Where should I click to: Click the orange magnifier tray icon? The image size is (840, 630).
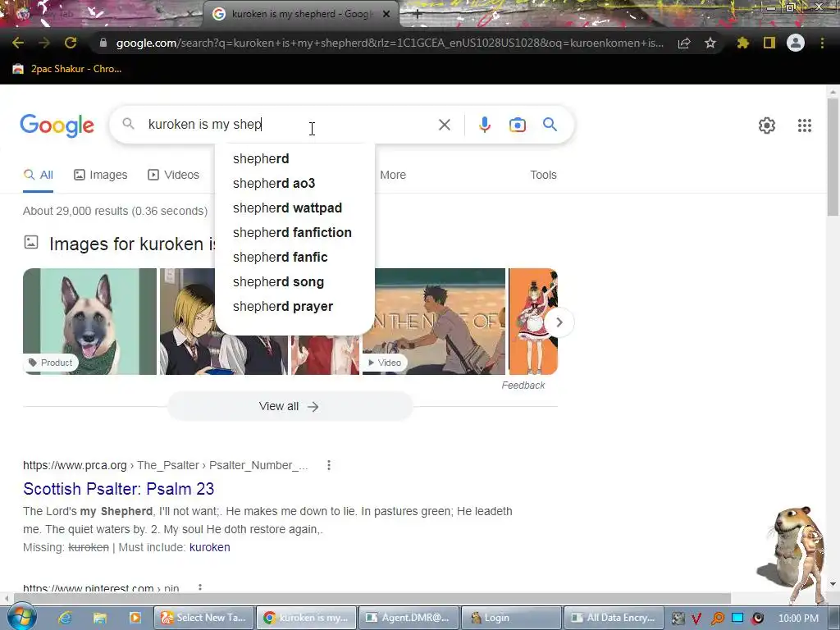coord(717,619)
